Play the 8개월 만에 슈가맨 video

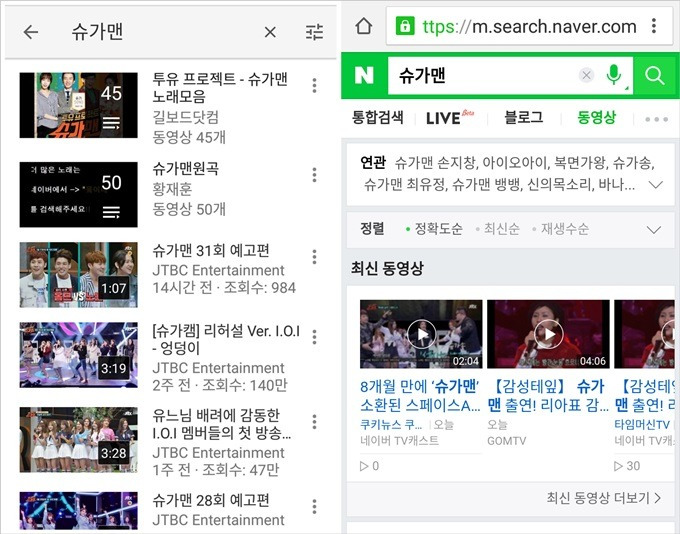[421, 334]
